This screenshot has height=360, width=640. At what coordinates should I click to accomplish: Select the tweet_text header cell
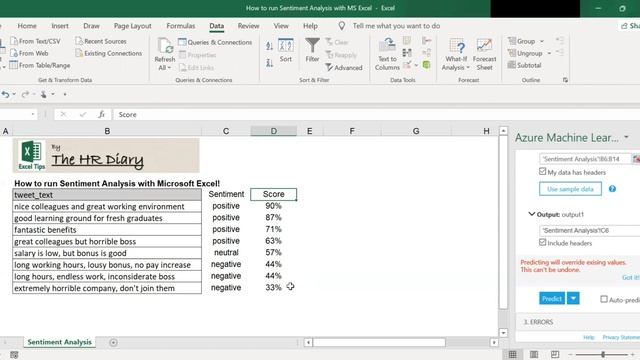click(x=107, y=195)
